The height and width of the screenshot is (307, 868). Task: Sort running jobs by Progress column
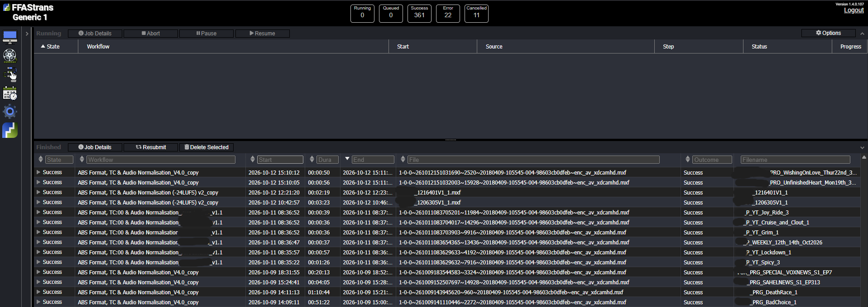coord(849,47)
